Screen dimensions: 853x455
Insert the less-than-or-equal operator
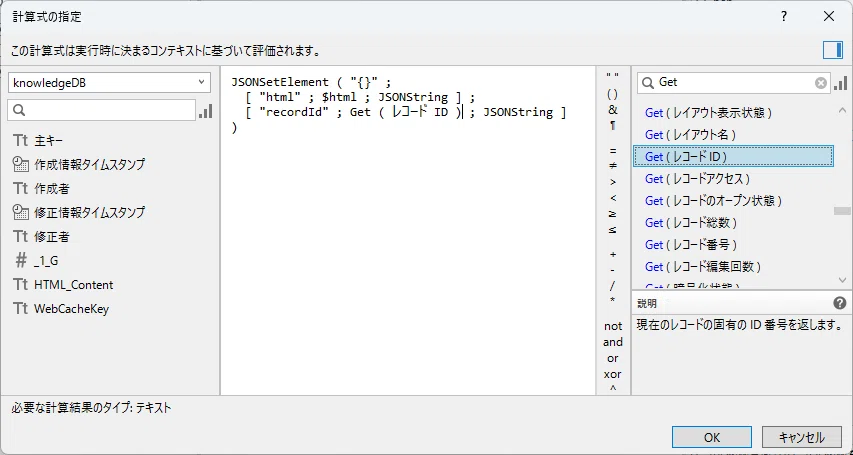(x=613, y=230)
